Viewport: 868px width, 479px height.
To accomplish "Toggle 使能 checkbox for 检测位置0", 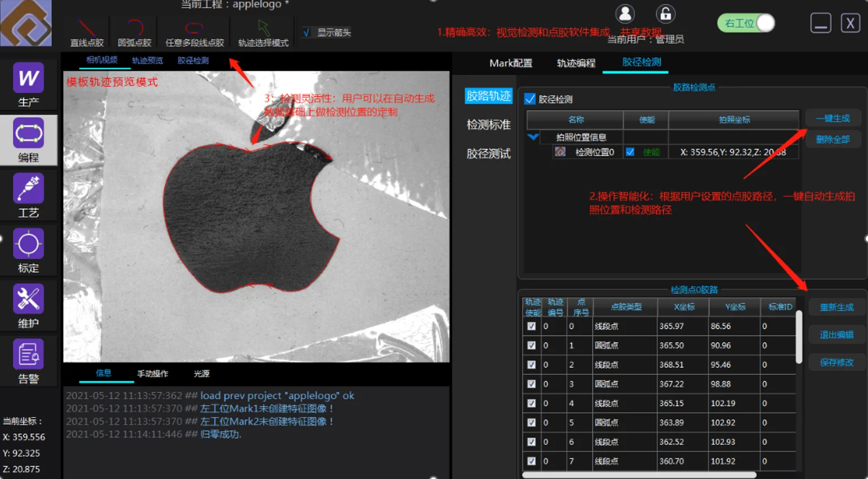I will pyautogui.click(x=630, y=152).
